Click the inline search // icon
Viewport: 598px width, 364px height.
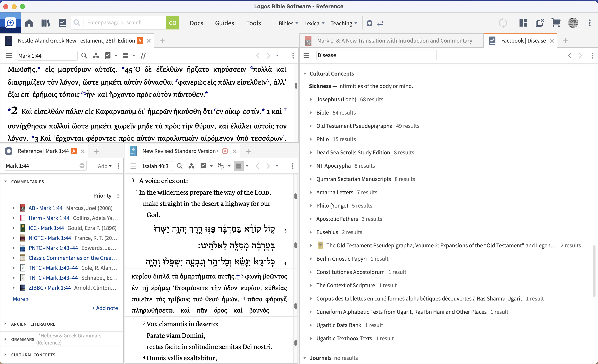(143, 56)
